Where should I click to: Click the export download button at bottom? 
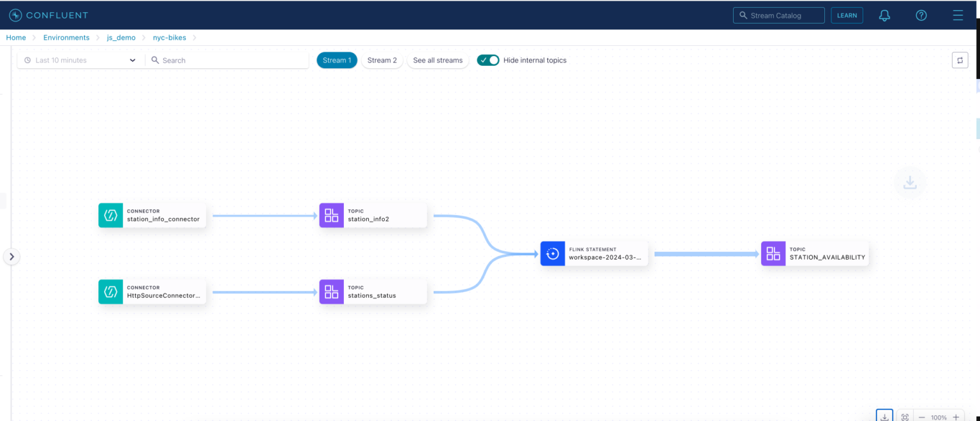coord(885,417)
